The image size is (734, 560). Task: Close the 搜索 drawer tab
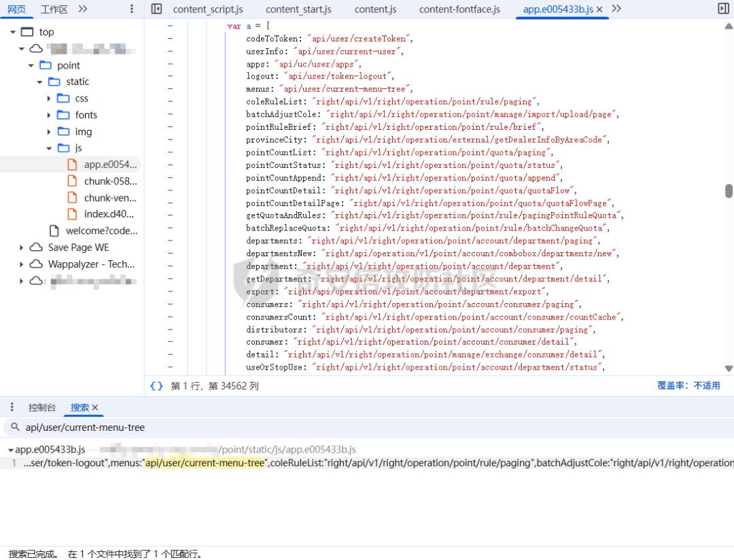click(x=95, y=407)
